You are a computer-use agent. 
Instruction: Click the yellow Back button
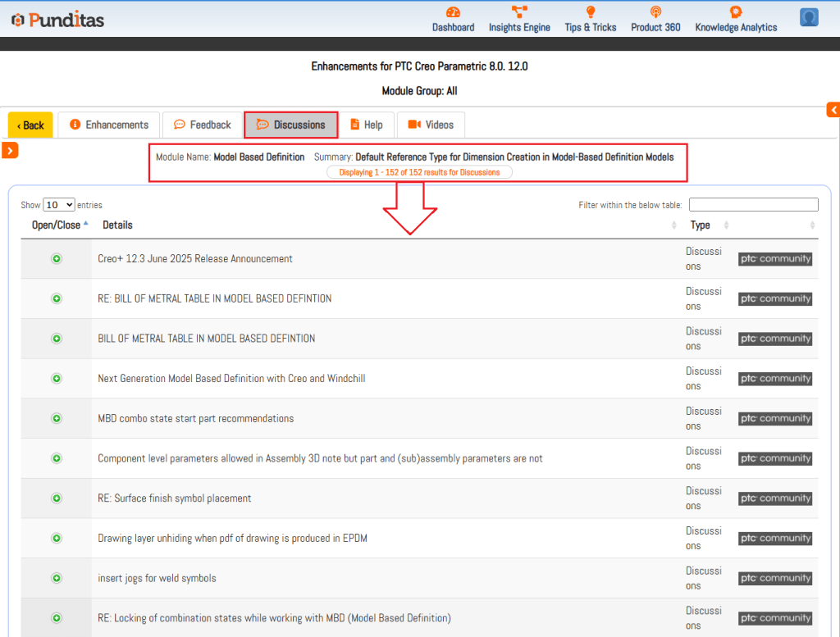(x=30, y=125)
